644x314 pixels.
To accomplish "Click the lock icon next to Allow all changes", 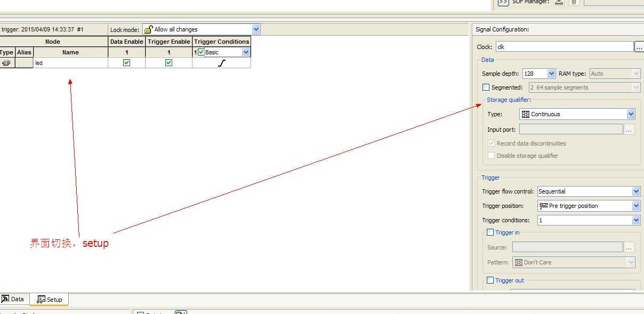I will pyautogui.click(x=148, y=29).
